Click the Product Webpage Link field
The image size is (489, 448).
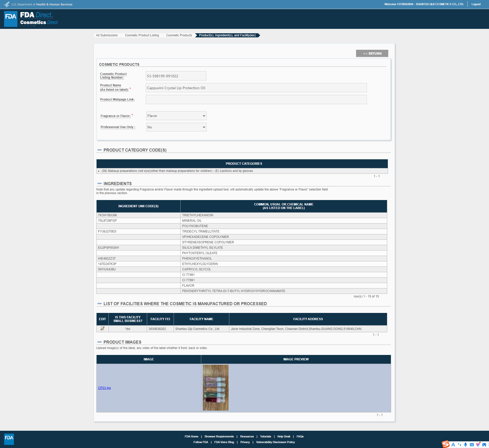click(x=256, y=99)
